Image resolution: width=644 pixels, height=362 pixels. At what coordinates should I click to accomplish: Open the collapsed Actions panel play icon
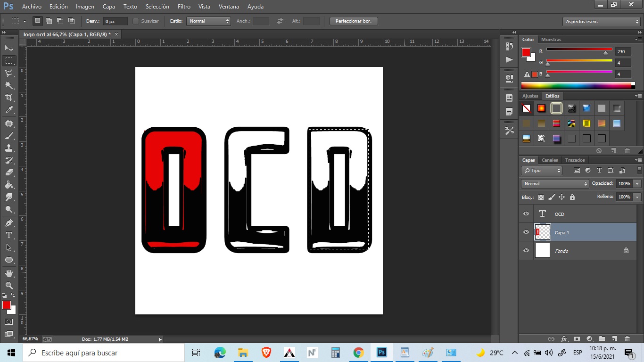(x=509, y=60)
